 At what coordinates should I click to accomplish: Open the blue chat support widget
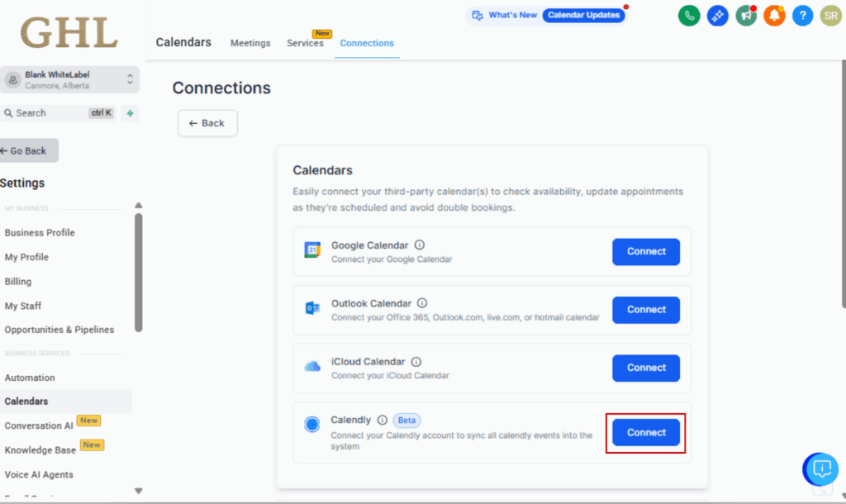[x=820, y=468]
